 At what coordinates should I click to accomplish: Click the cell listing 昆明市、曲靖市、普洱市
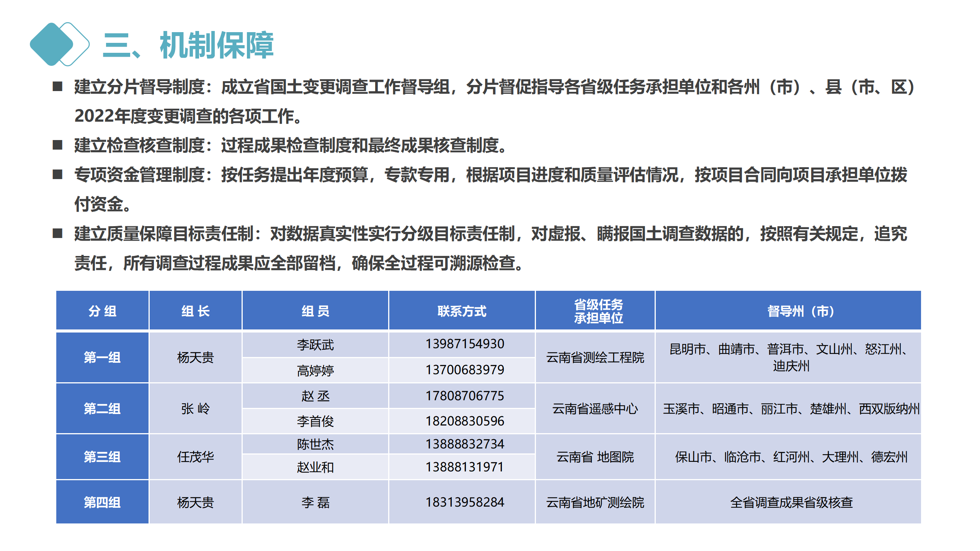[x=788, y=357]
